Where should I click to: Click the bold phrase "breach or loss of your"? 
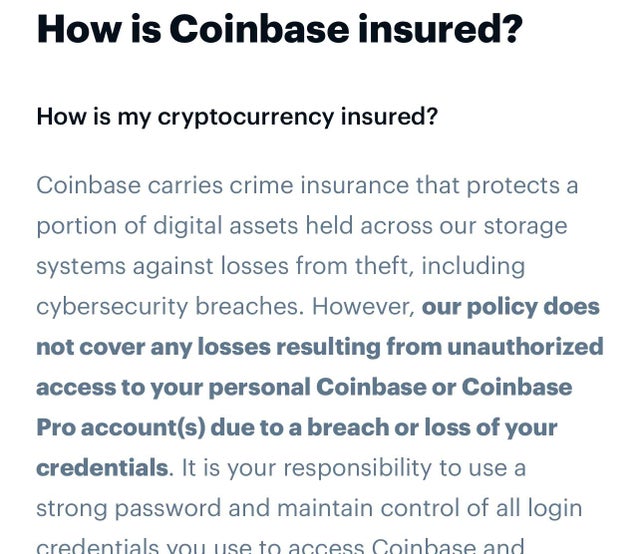432,428
